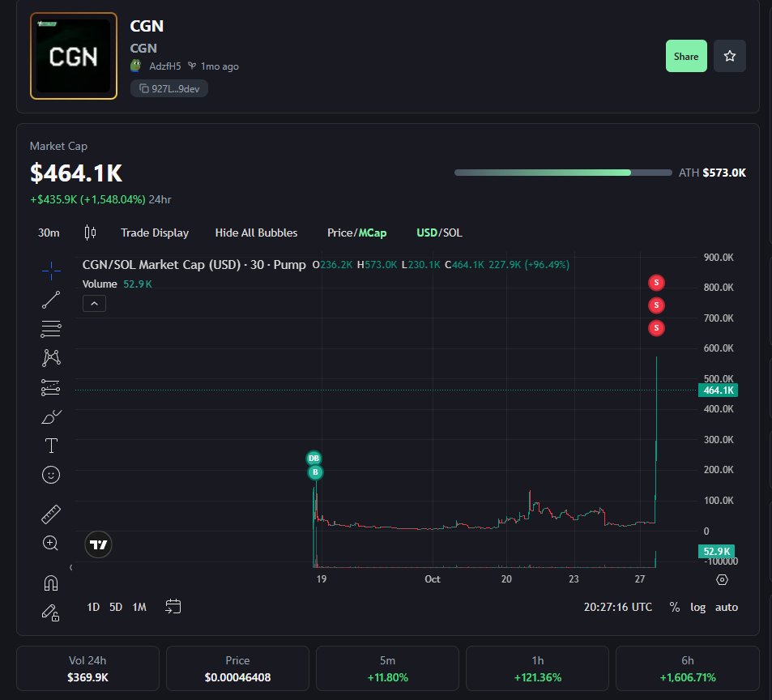Select the 1D time range
772x700 pixels.
point(93,607)
